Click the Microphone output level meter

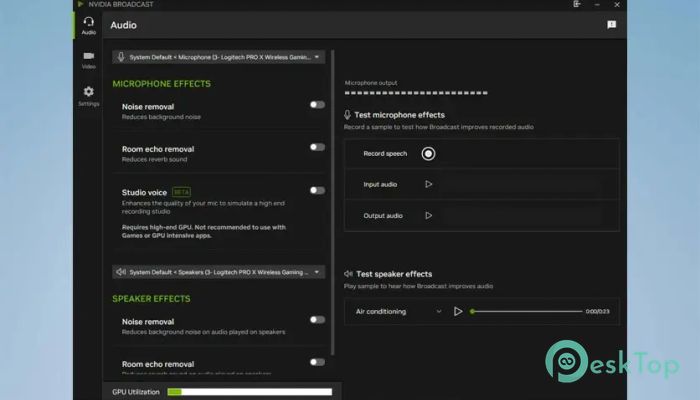click(416, 93)
